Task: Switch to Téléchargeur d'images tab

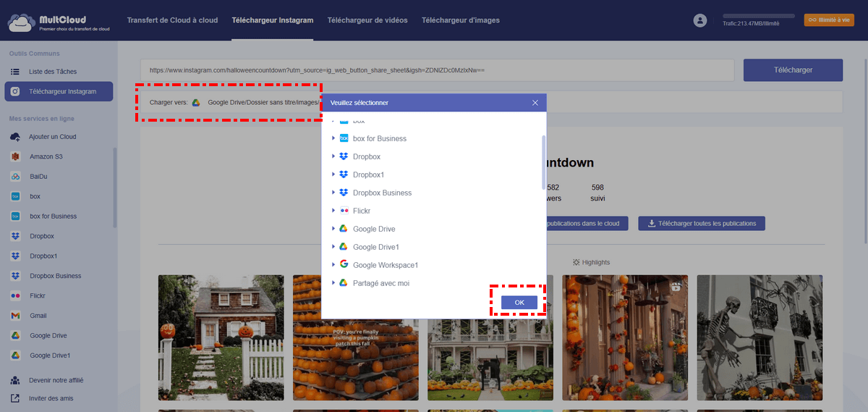Action: click(461, 20)
